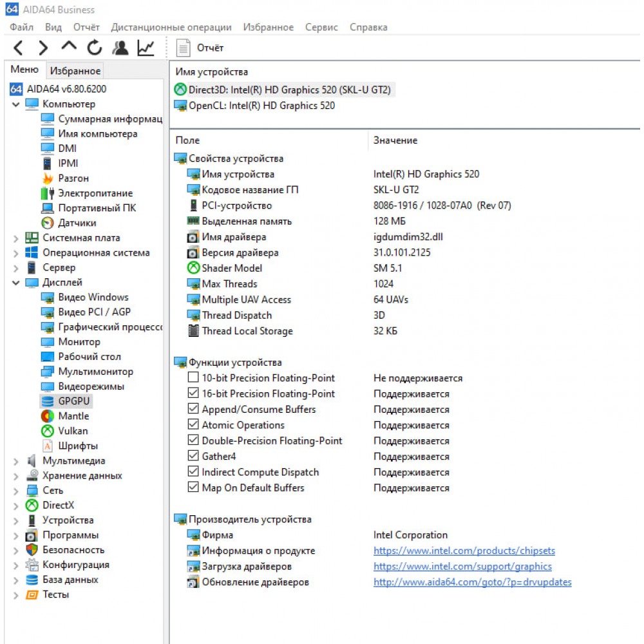
Task: Expand the Операционная система node
Action: (16, 253)
